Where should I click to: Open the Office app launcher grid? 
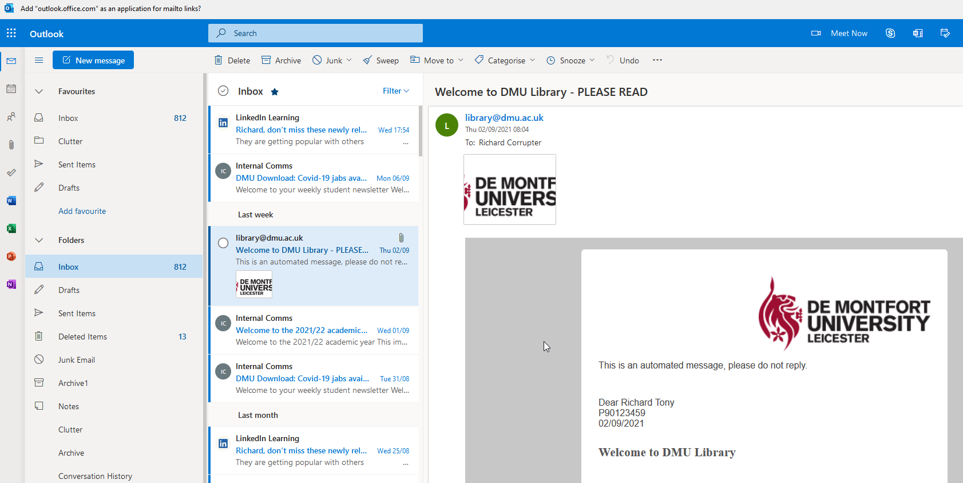pyautogui.click(x=11, y=33)
